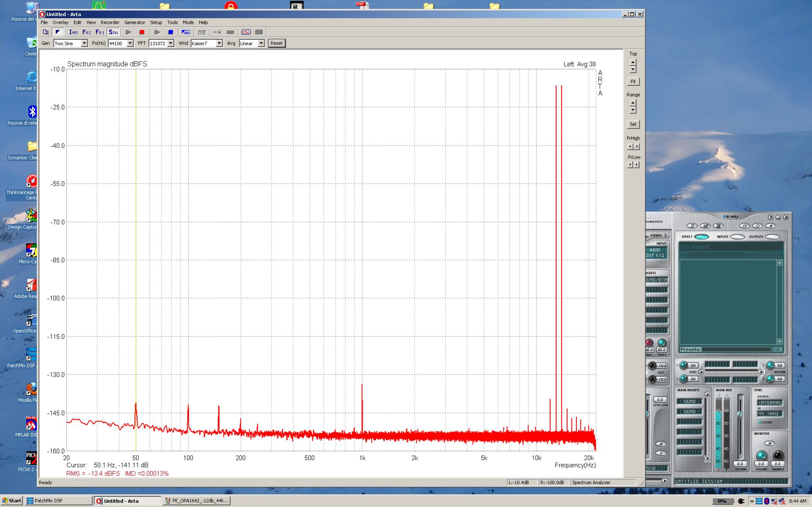
Task: Click the FrHigh left arrow
Action: pyautogui.click(x=630, y=146)
